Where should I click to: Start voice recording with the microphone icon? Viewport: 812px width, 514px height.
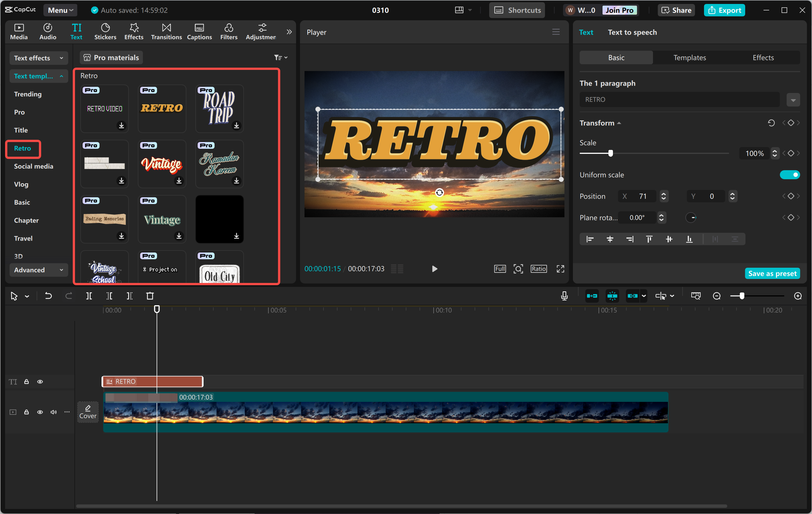[x=564, y=296]
